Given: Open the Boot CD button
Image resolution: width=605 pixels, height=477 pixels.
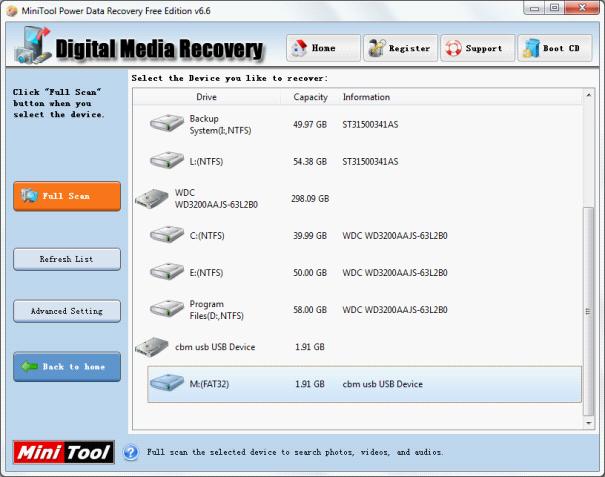Looking at the screenshot, I should 555,48.
